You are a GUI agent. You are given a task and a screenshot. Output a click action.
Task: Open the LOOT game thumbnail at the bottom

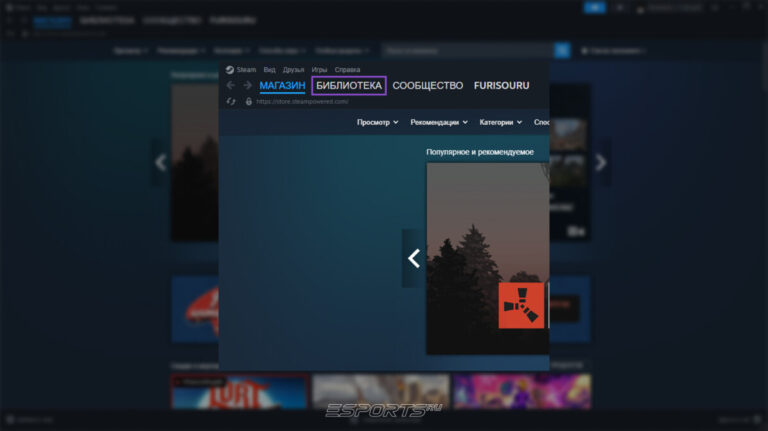pos(240,391)
